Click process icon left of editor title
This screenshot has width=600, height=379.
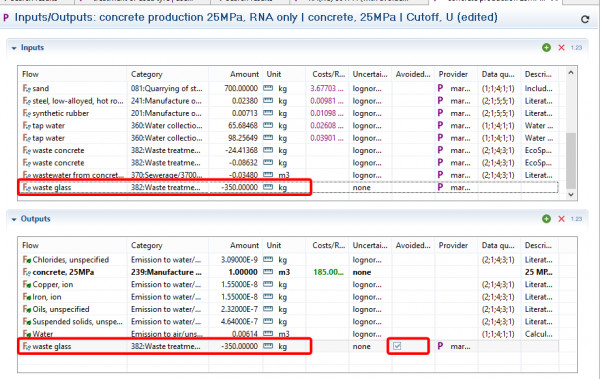(6, 18)
